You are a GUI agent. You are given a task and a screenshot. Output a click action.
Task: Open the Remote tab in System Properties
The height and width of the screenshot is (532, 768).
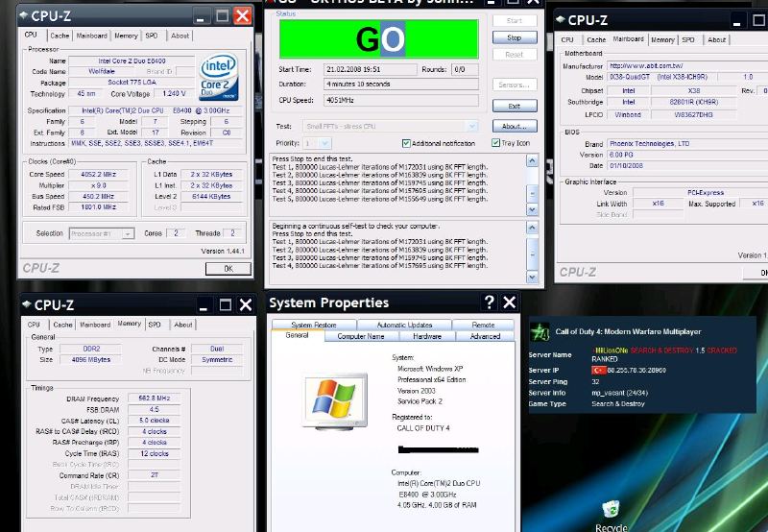(483, 325)
